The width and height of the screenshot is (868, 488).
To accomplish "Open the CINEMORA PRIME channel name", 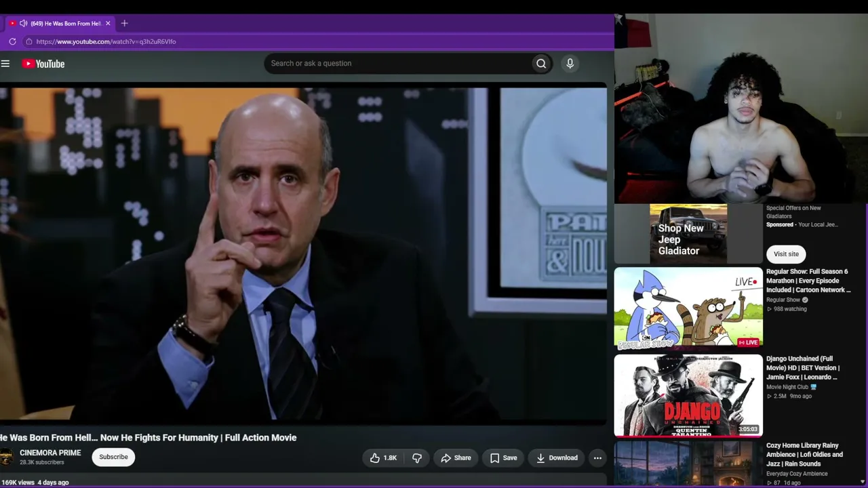I will (50, 453).
